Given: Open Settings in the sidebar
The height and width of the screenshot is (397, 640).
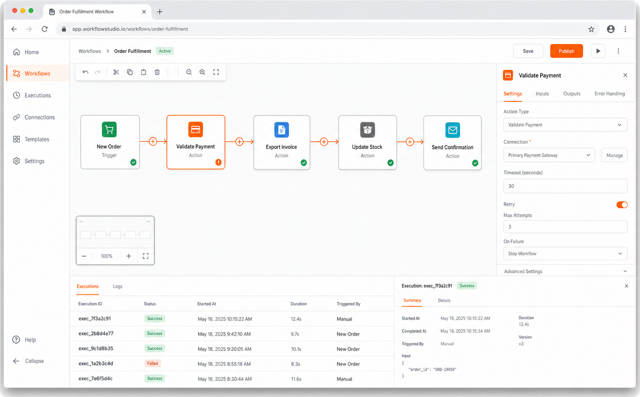Looking at the screenshot, I should pos(29,161).
